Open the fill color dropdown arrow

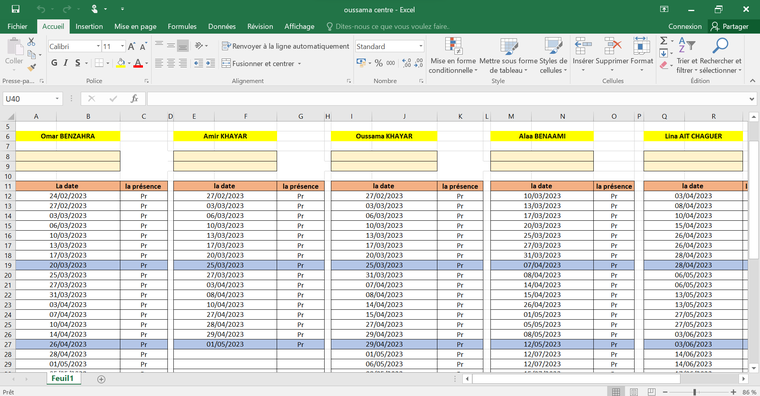coord(129,63)
